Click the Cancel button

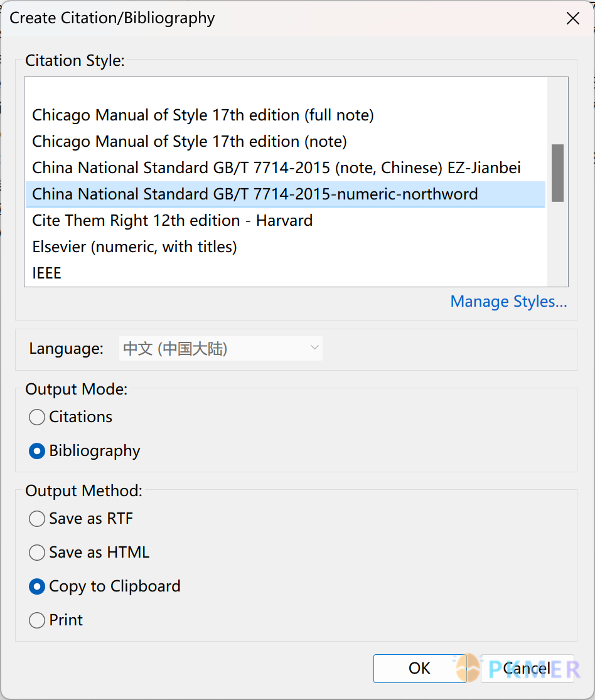tap(527, 668)
